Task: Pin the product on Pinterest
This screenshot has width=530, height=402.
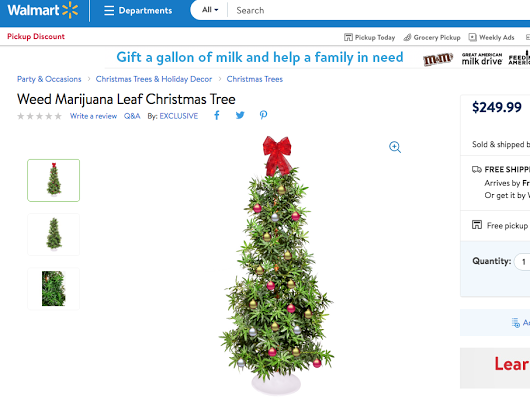Action: (x=263, y=115)
